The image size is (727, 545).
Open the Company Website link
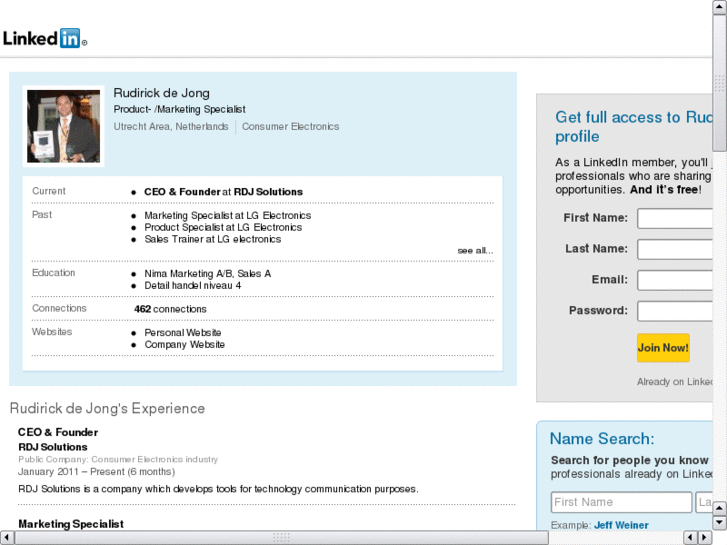[185, 345]
